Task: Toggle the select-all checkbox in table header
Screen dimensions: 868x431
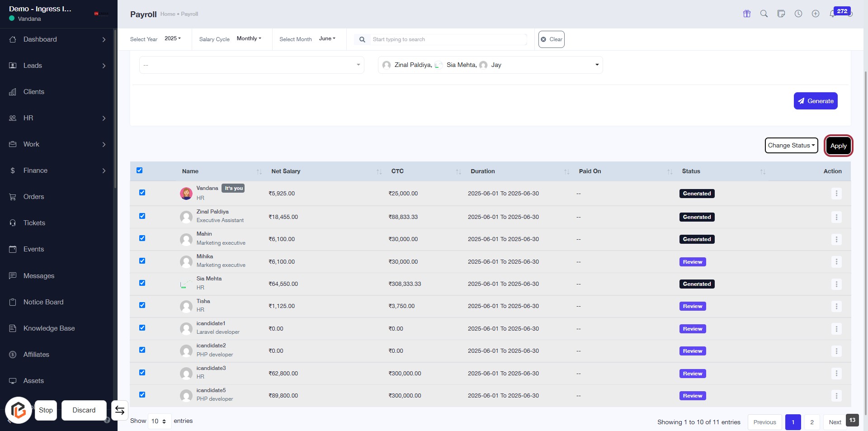Action: tap(139, 171)
